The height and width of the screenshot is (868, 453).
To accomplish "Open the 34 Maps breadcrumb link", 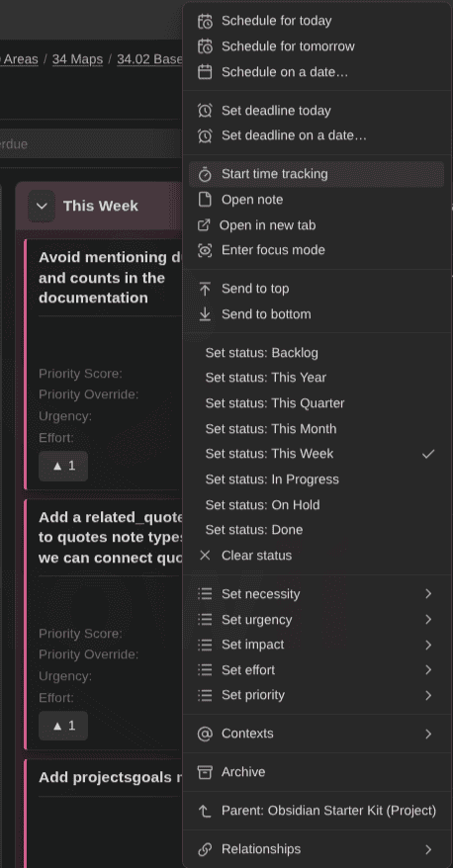I will (77, 59).
